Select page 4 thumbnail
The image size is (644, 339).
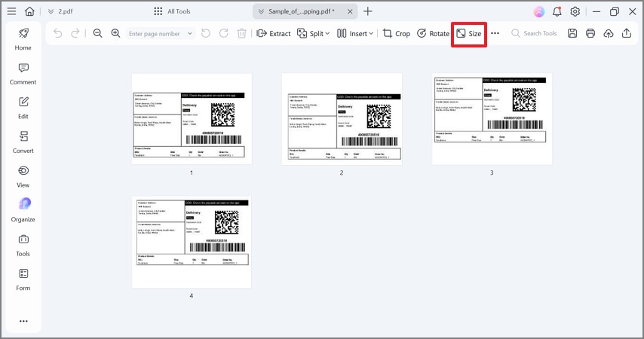click(192, 242)
